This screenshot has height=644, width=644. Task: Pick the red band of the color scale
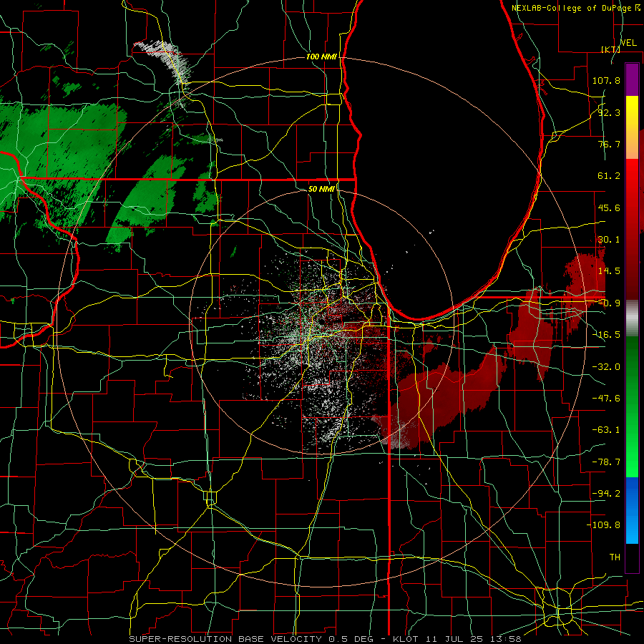click(632, 229)
